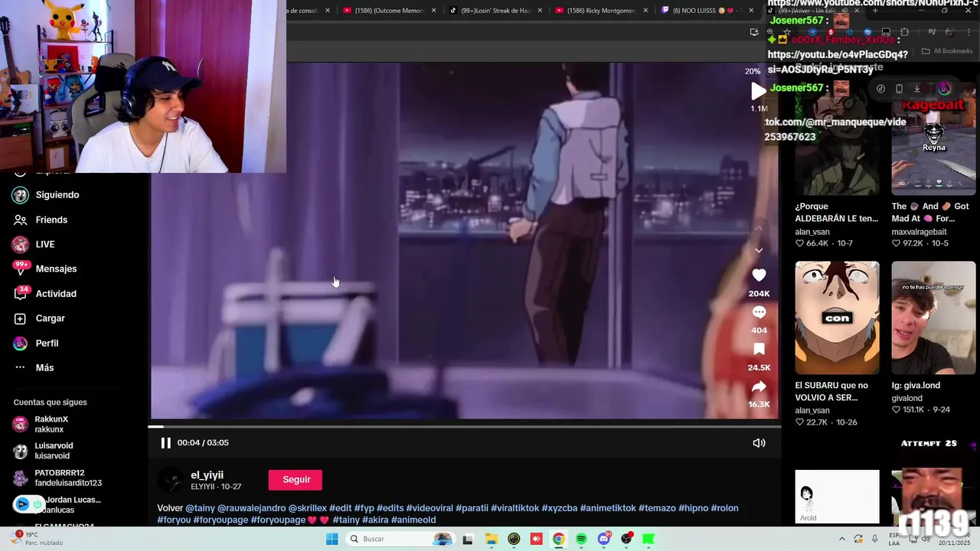Screen dimensions: 980x551
Task: Open maxvalragebait creator name
Action: [x=919, y=232]
